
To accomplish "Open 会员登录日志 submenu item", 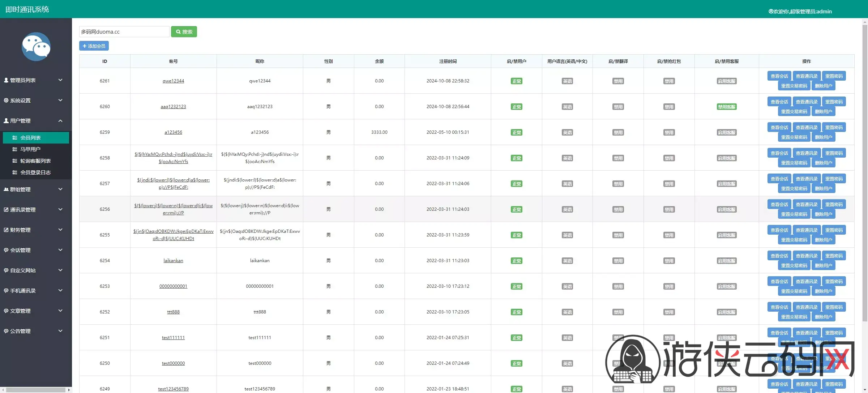I will (36, 172).
